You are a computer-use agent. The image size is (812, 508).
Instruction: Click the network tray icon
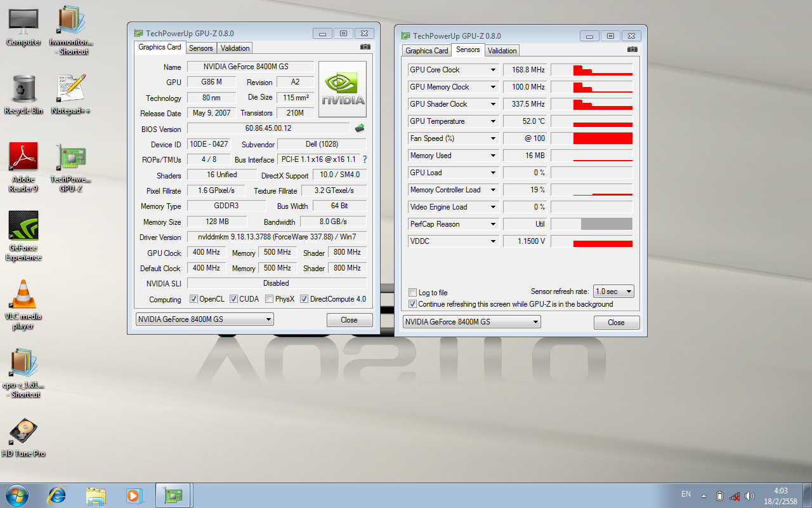coord(735,496)
